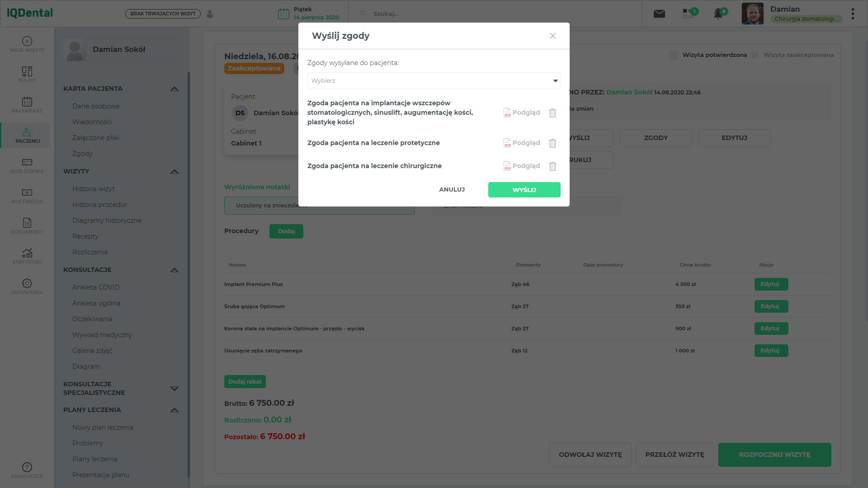Viewport: 868px width, 488px height.
Task: Open the messages envelope icon in top bar
Action: click(659, 14)
